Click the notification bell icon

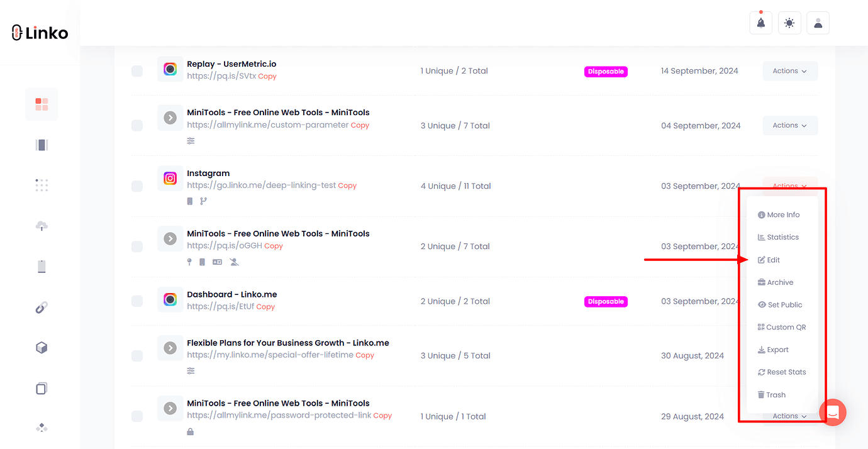click(760, 23)
